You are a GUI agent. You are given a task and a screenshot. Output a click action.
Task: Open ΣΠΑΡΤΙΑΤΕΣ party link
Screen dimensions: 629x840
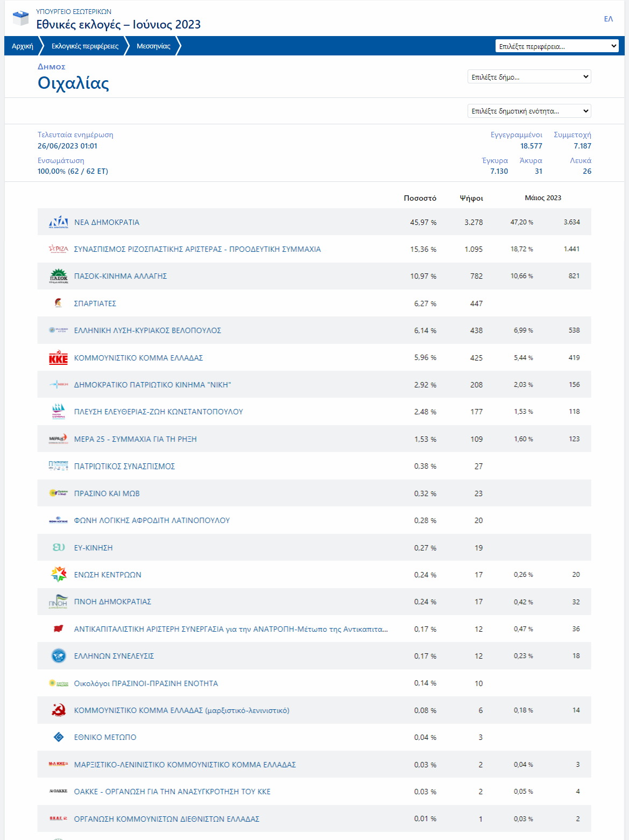(x=95, y=303)
